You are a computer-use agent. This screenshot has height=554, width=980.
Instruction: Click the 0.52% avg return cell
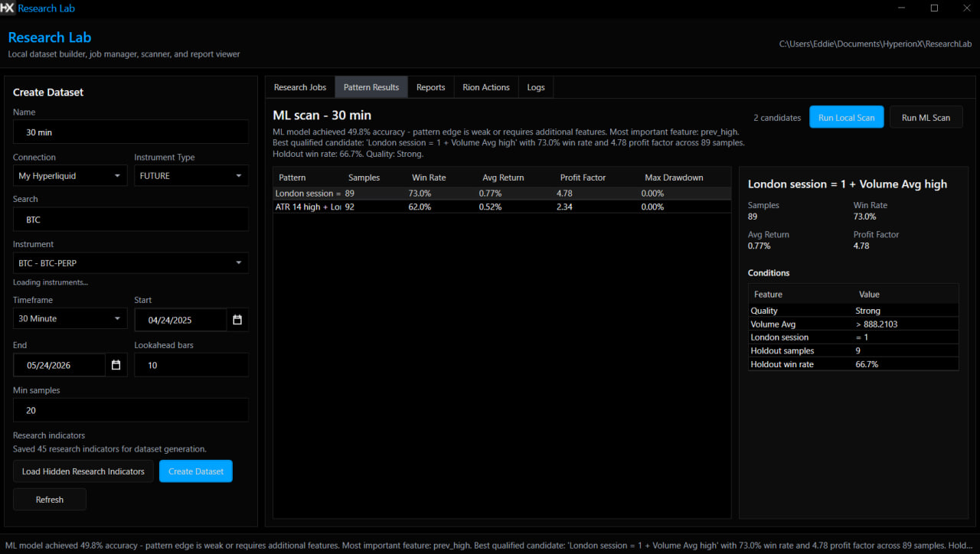coord(490,207)
